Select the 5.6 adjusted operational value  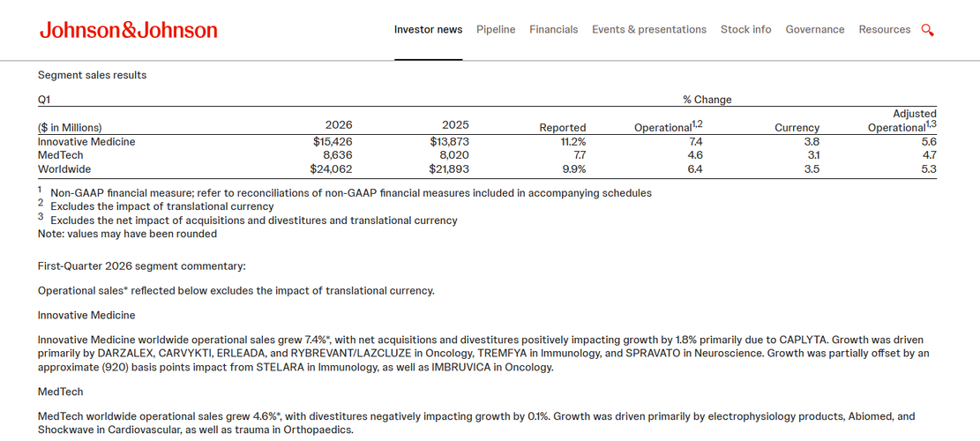tap(929, 142)
